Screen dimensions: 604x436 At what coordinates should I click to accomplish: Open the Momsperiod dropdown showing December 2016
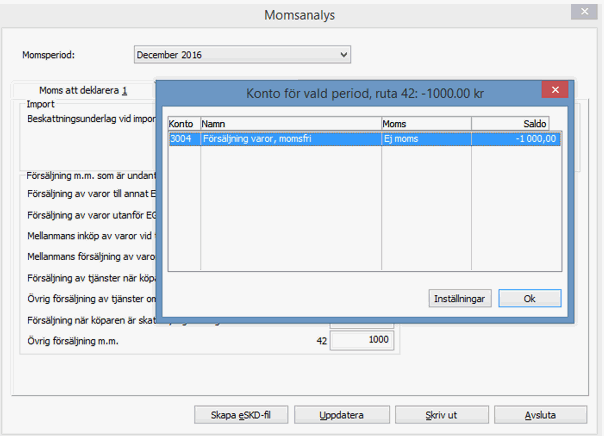(242, 54)
